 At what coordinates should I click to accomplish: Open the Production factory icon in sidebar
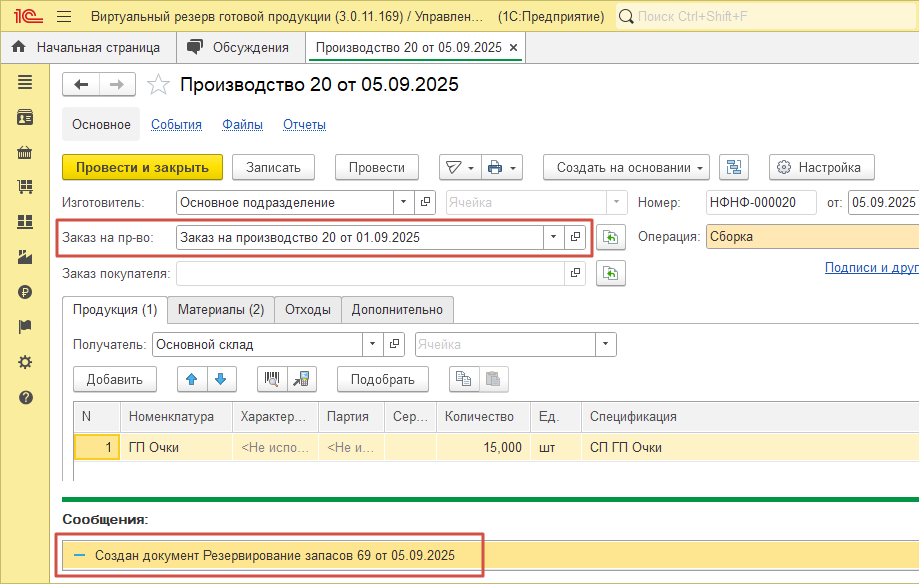[x=25, y=257]
